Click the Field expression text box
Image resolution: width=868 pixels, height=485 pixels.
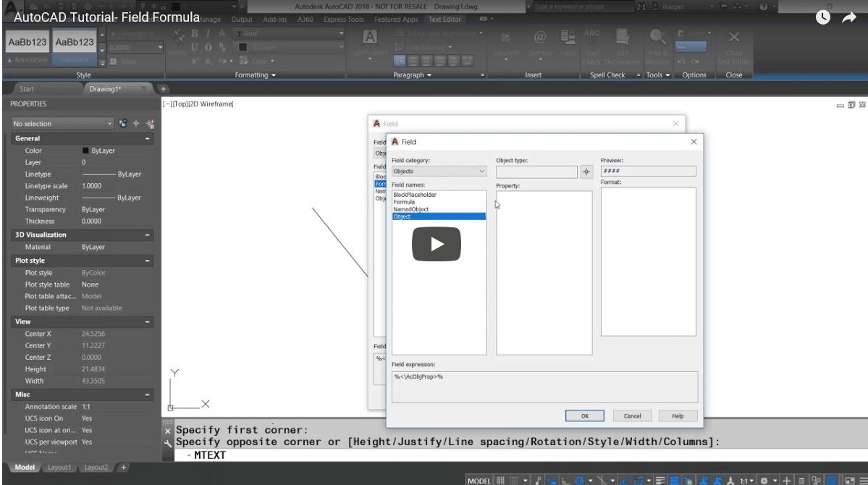point(544,387)
